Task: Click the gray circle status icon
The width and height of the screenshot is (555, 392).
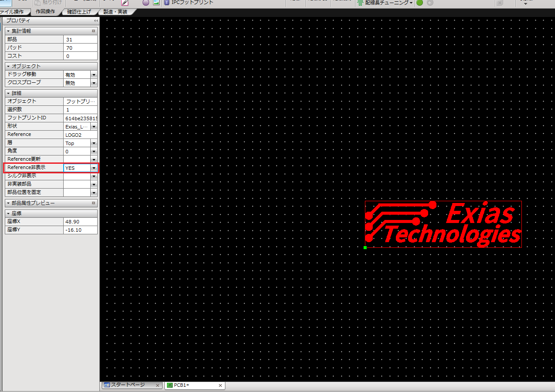Action: click(x=430, y=3)
